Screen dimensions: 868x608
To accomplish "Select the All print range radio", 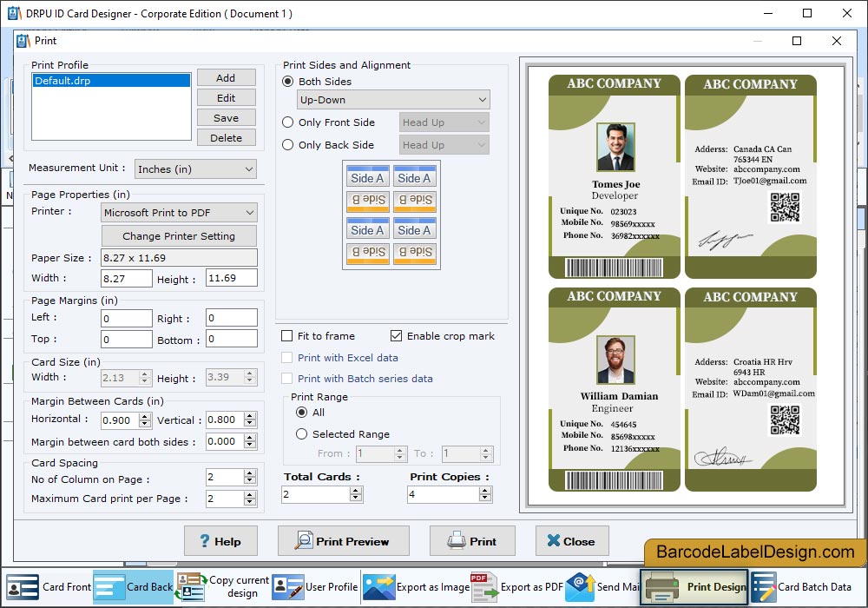I will [x=302, y=413].
